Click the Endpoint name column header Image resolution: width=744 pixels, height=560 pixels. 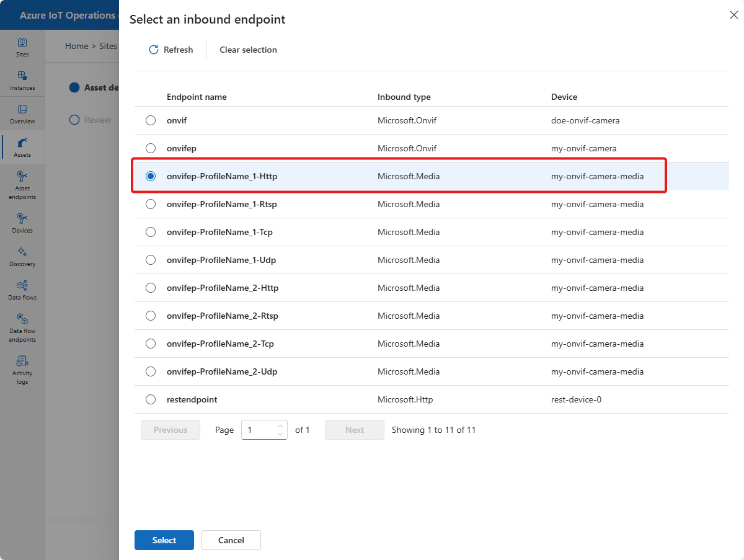pyautogui.click(x=197, y=97)
